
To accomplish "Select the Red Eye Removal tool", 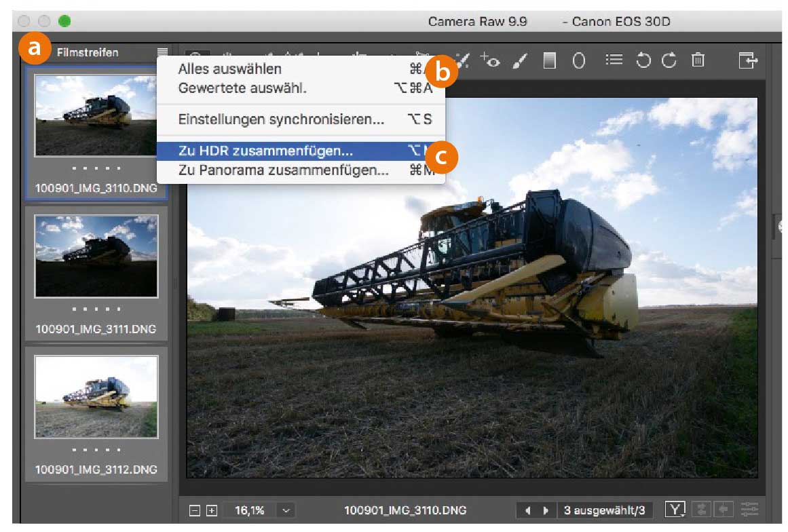I will (490, 61).
